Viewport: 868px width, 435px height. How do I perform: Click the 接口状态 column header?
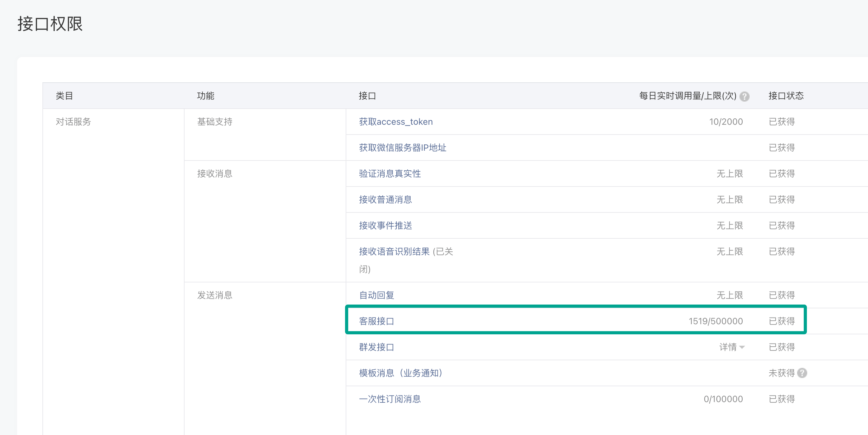tap(786, 96)
